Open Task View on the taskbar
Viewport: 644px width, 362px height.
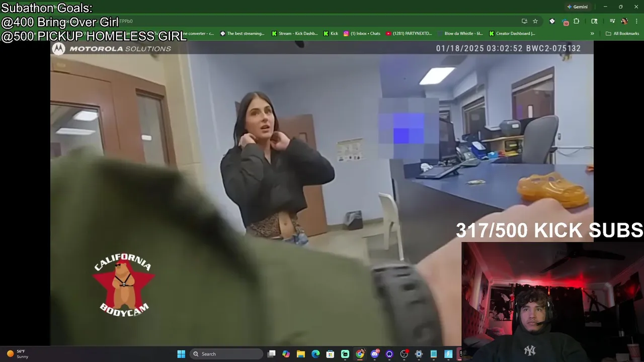pos(272,354)
